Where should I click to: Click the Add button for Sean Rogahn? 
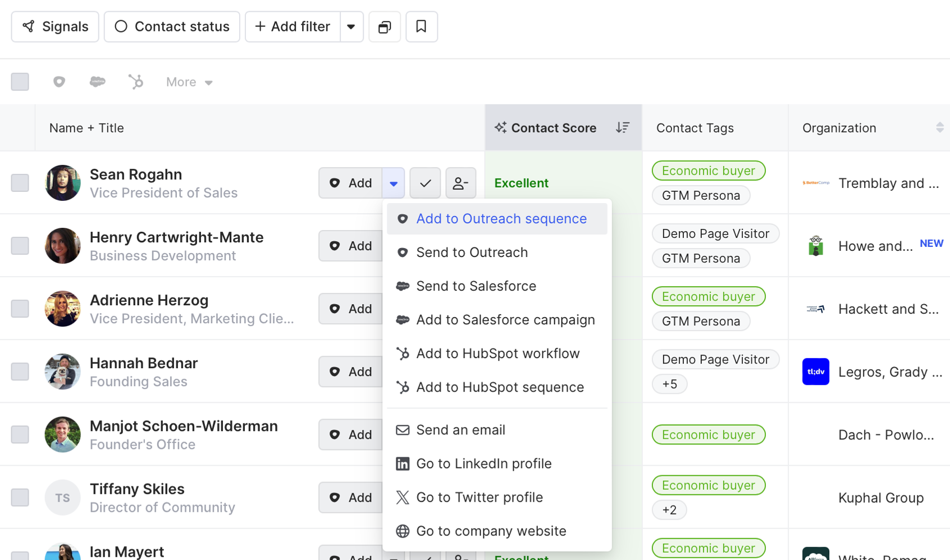point(350,183)
